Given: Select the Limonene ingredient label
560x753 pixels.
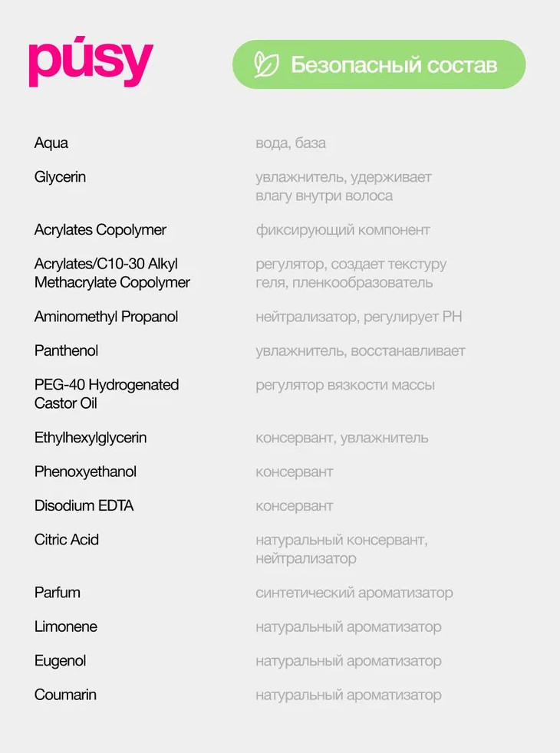Looking at the screenshot, I should 66,626.
